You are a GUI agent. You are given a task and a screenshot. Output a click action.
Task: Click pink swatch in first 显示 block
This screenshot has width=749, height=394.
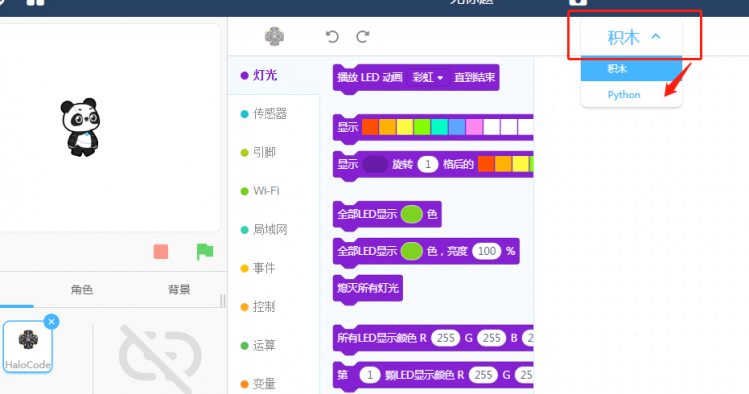(x=474, y=127)
